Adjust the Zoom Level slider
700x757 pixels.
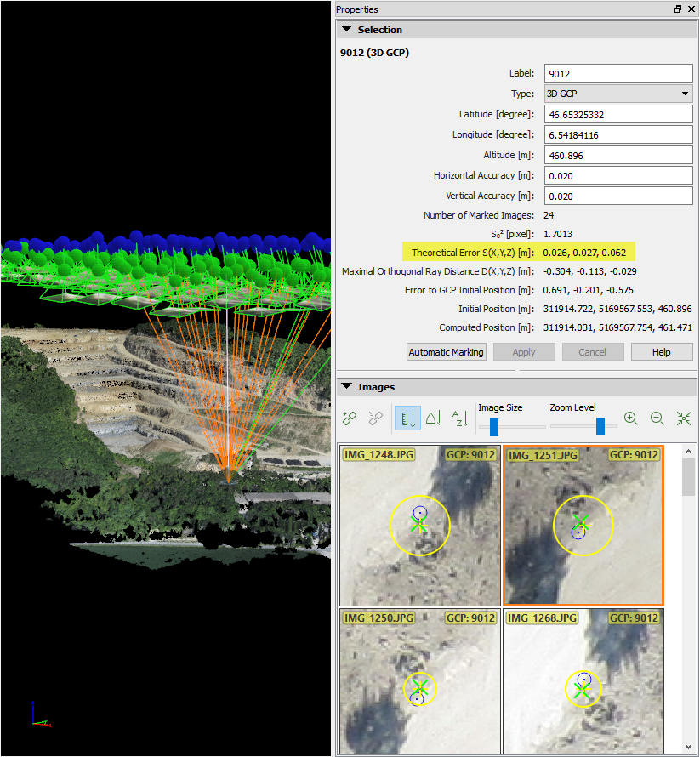point(600,426)
